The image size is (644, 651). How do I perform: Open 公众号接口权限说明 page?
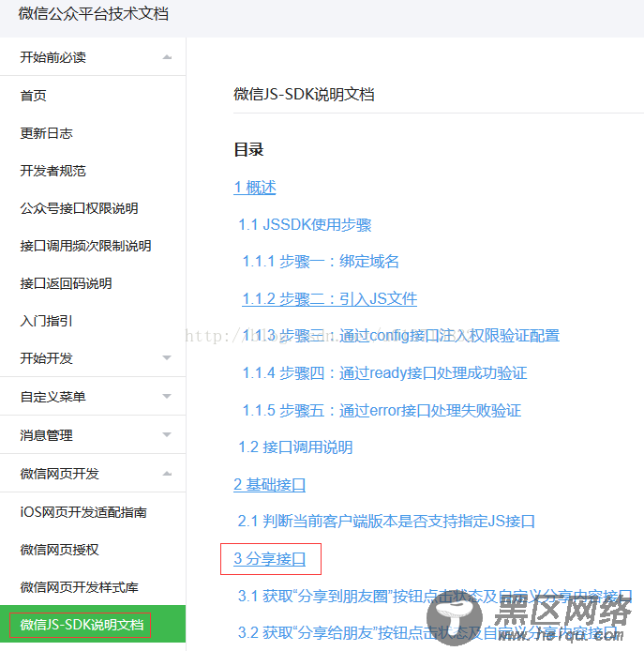tap(80, 208)
